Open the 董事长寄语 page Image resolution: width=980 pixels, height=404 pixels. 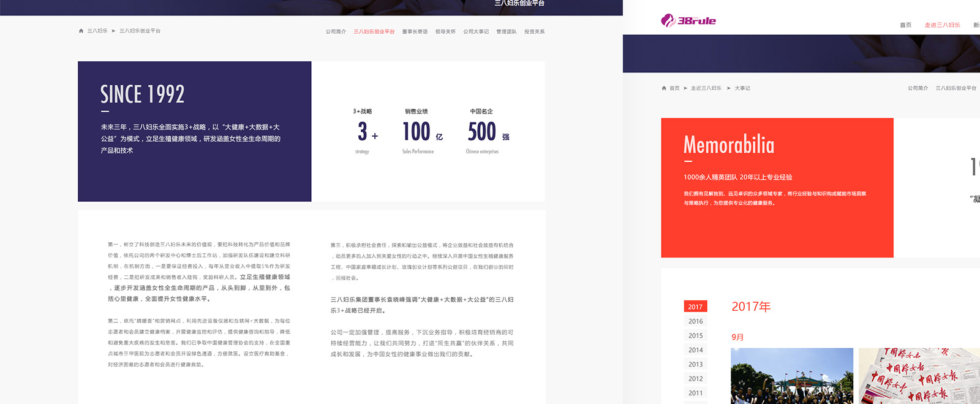415,32
